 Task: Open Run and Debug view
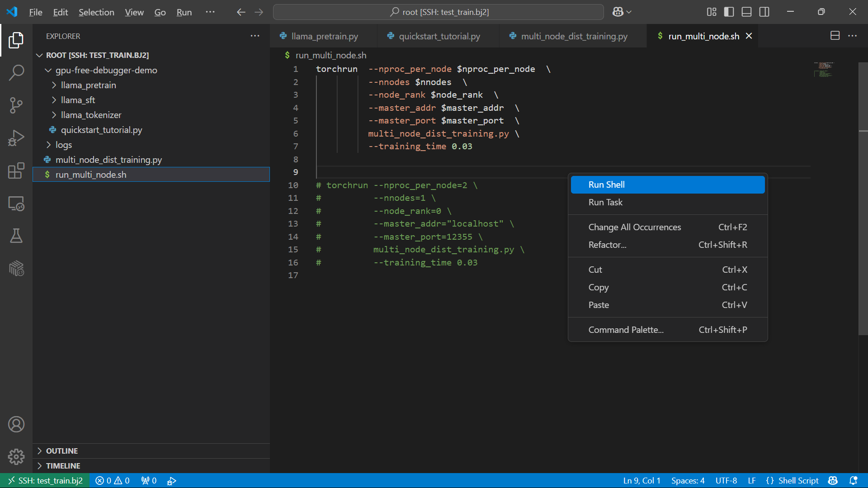[16, 138]
